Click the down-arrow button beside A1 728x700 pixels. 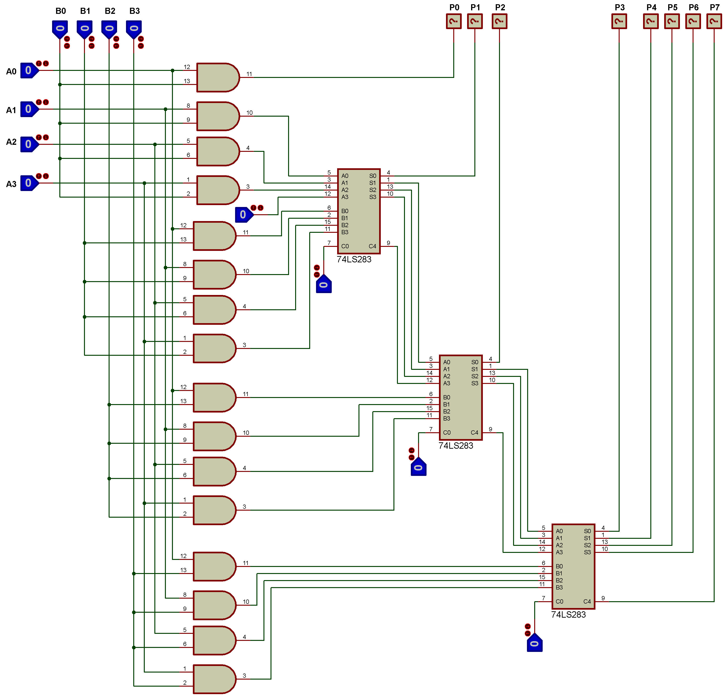coord(46,102)
